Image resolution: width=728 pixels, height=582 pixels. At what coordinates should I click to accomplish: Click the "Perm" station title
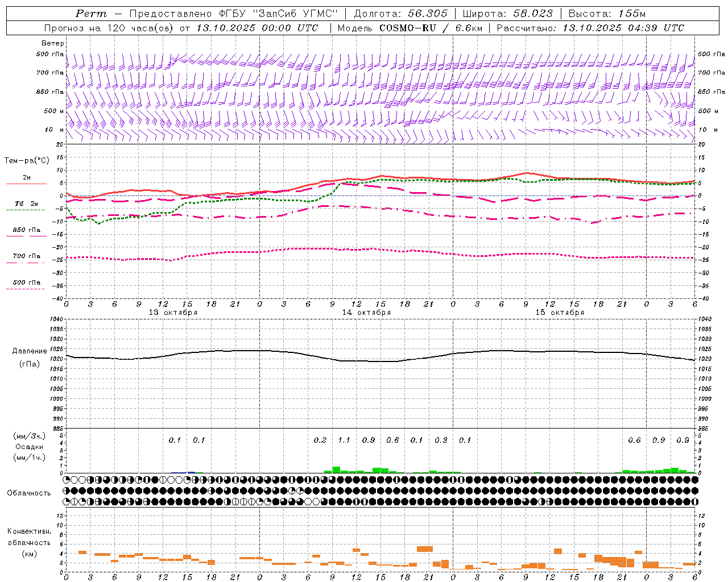click(x=91, y=14)
